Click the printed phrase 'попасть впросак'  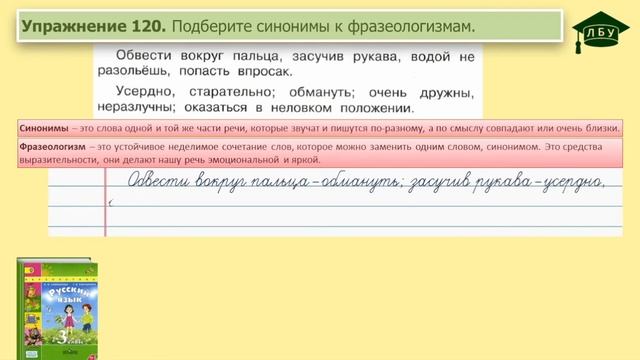tap(236, 71)
